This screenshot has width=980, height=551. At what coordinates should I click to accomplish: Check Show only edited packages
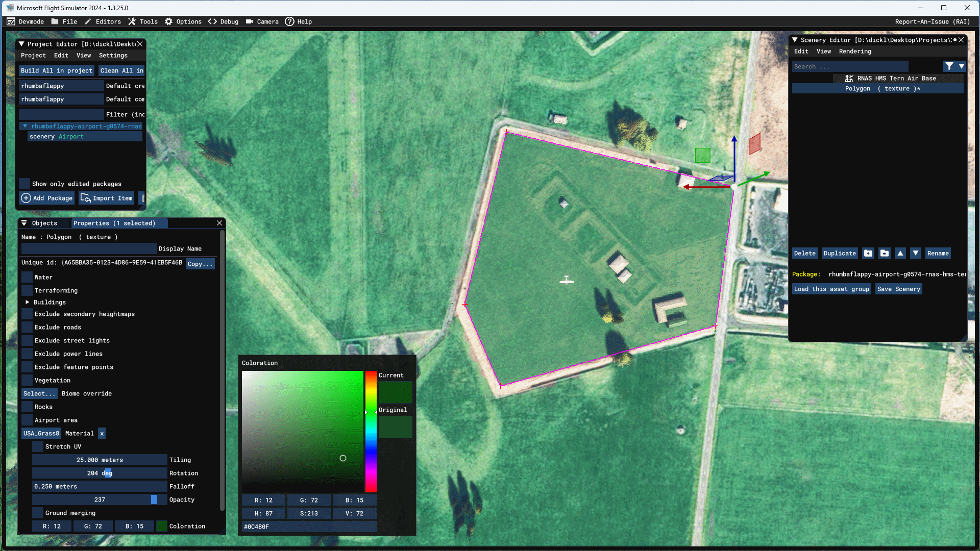point(24,184)
